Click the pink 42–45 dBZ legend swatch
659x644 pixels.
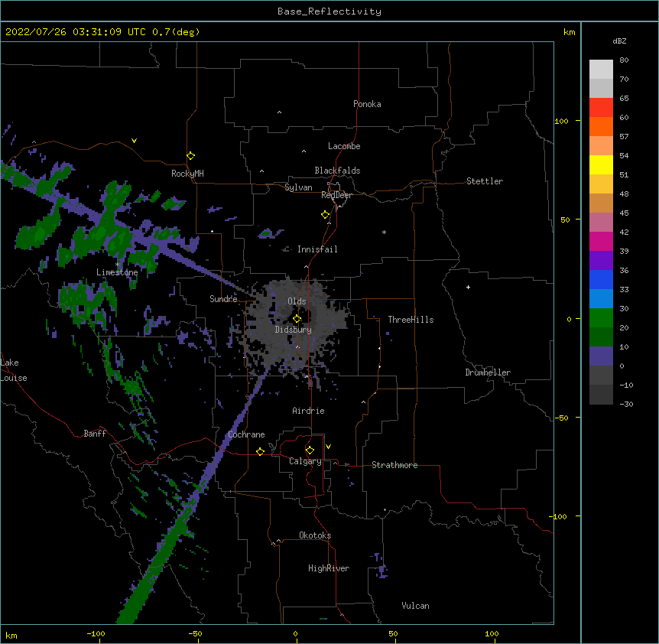click(601, 223)
